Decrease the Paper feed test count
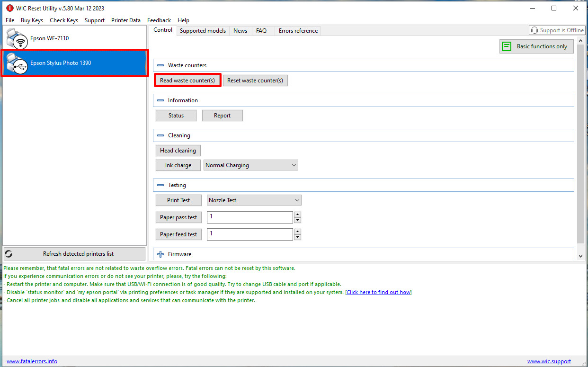The image size is (588, 367). [x=297, y=237]
